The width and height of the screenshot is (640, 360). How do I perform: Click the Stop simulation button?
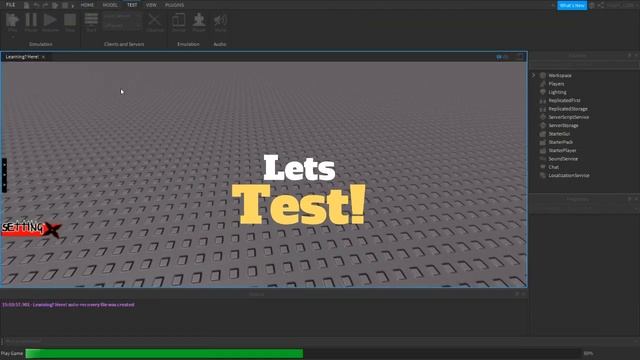70,22
